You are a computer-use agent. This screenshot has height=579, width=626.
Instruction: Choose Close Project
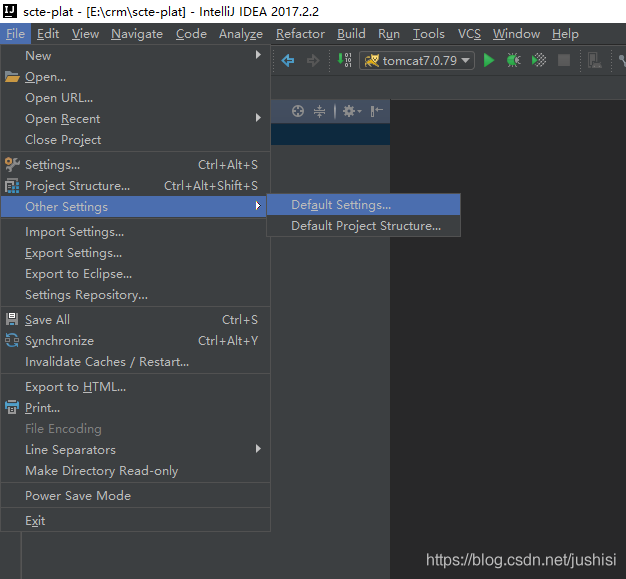point(135,140)
